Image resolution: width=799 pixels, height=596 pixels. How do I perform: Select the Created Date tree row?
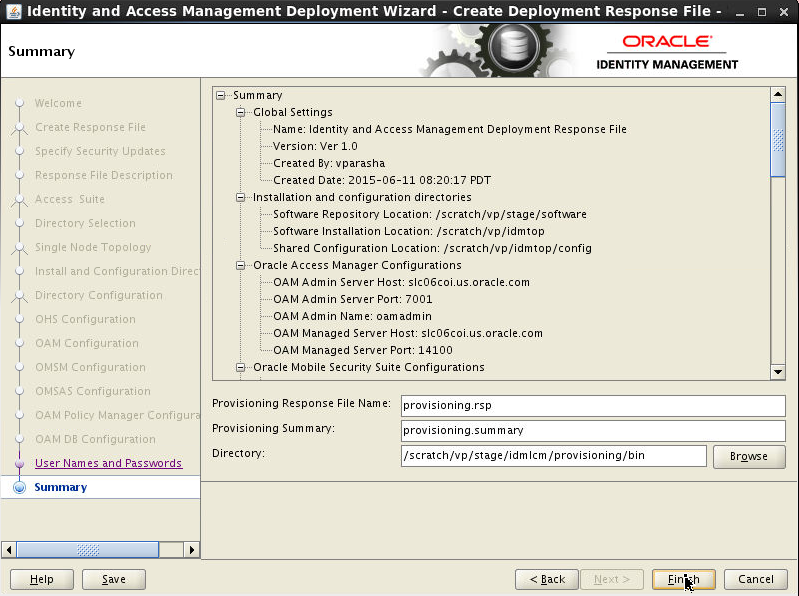[382, 180]
